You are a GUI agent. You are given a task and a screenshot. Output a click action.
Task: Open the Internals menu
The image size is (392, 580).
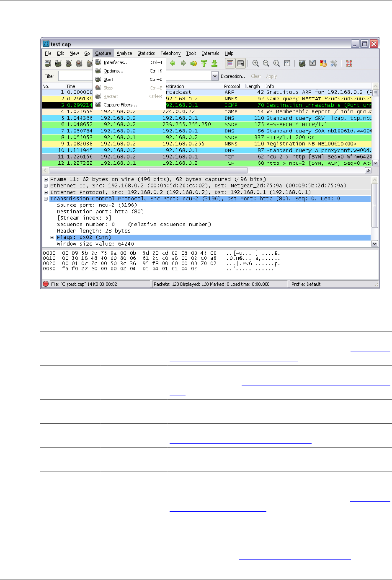[211, 53]
